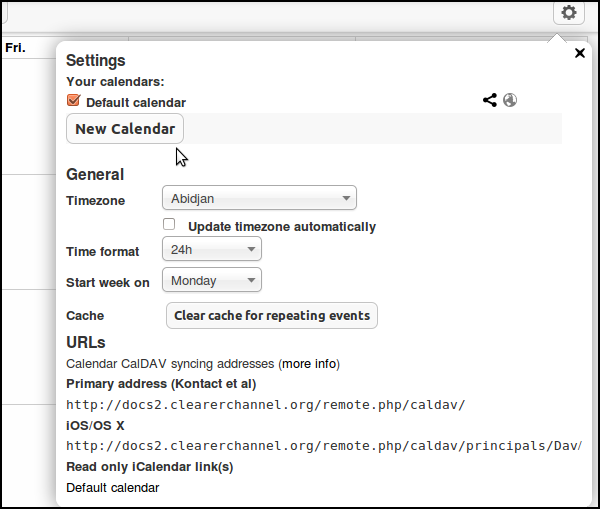Select the iOS/OS X principals URL
Screen dimensions: 600x509
click(x=323, y=446)
